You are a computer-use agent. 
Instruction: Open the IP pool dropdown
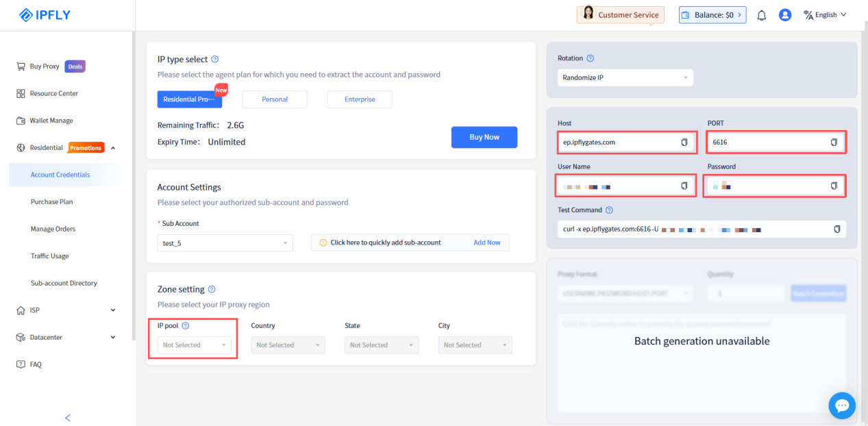coord(194,345)
